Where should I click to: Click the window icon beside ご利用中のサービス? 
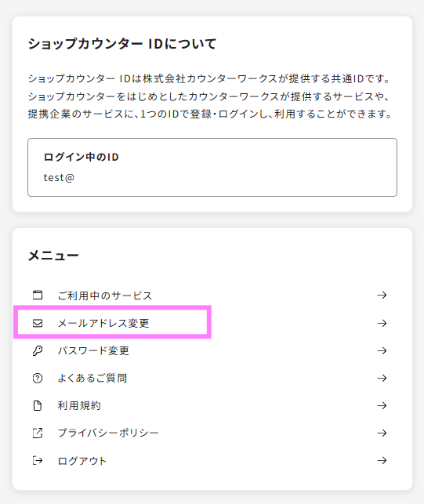point(38,295)
